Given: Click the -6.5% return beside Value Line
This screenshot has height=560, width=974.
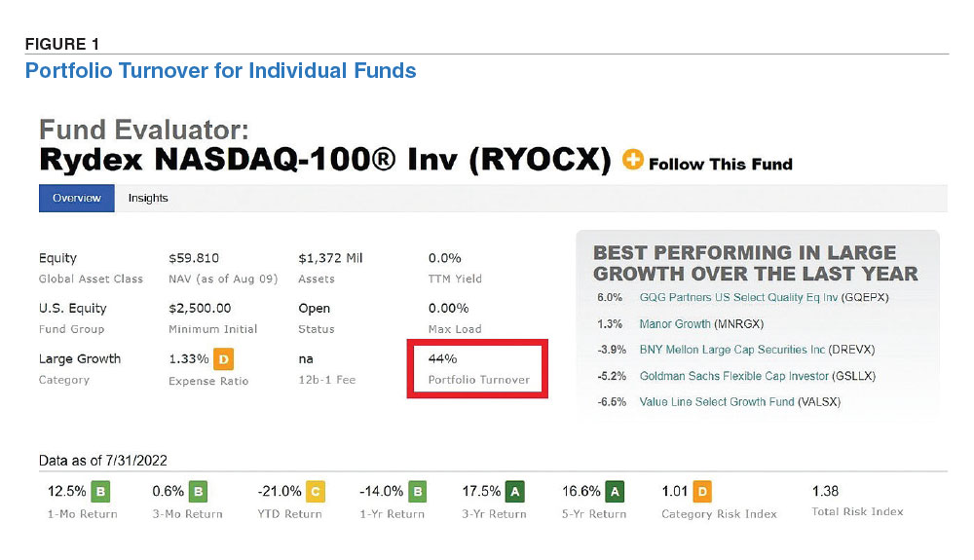Looking at the screenshot, I should coord(612,401).
